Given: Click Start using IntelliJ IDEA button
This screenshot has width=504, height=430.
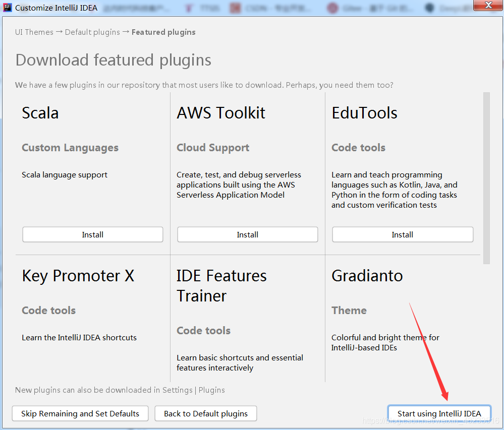Looking at the screenshot, I should (439, 413).
